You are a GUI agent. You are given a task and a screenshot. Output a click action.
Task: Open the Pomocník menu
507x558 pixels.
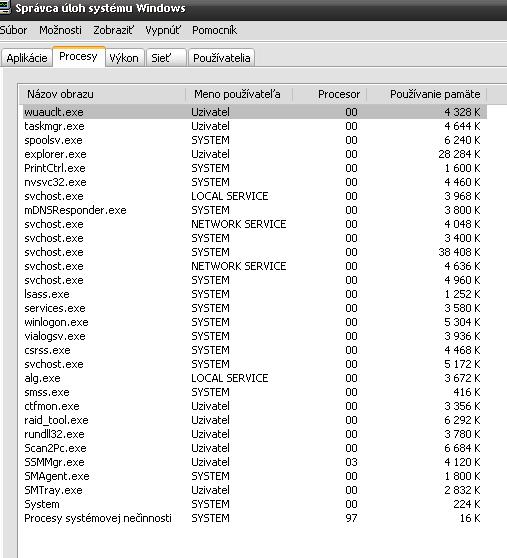click(x=215, y=30)
